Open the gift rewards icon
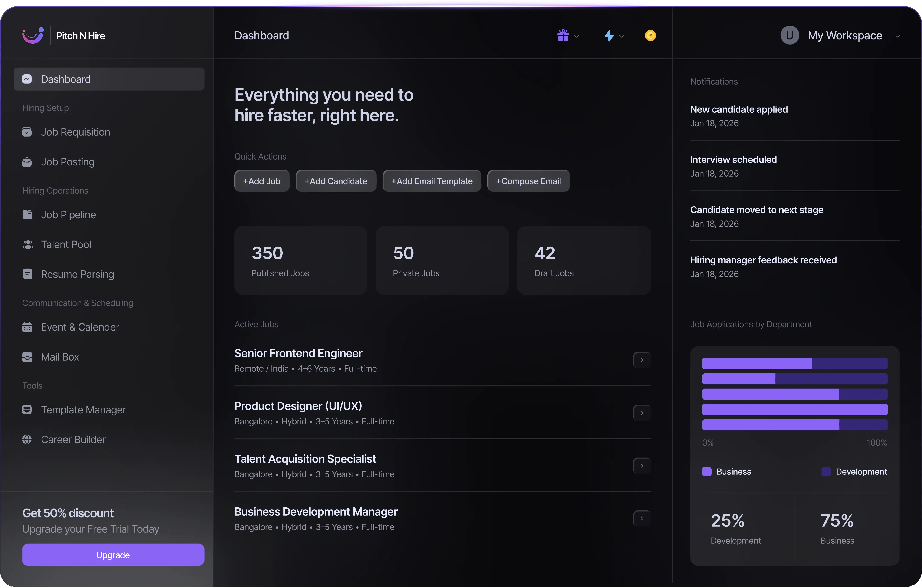Image resolution: width=922 pixels, height=588 pixels. [563, 36]
